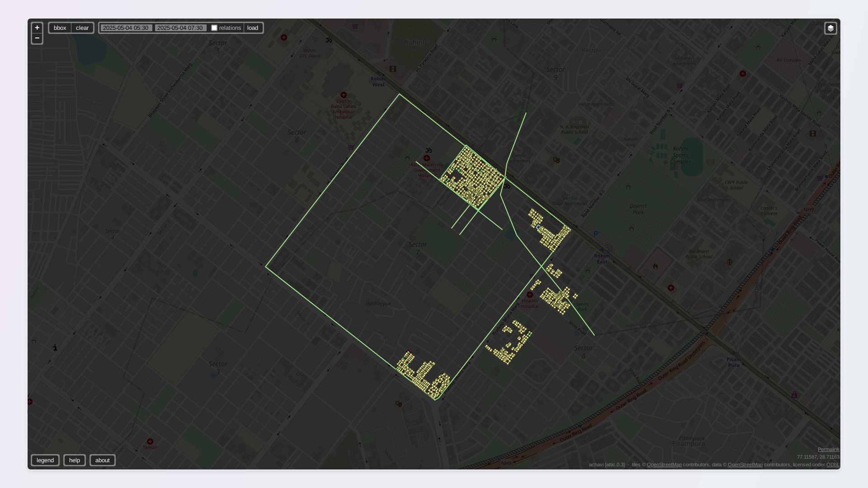868x488 pixels.
Task: Show the about information
Action: click(103, 460)
